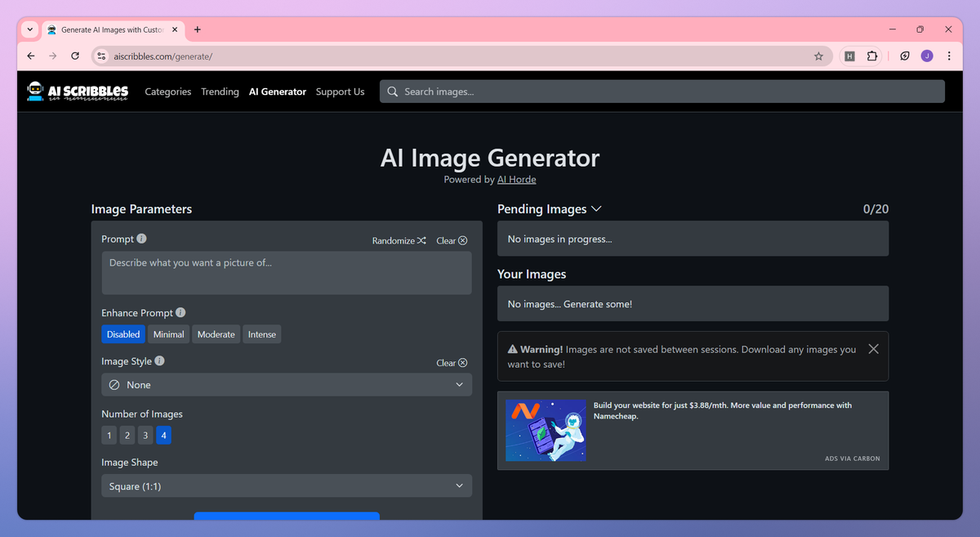The image size is (980, 537).
Task: Click the browser back arrow
Action: (31, 56)
